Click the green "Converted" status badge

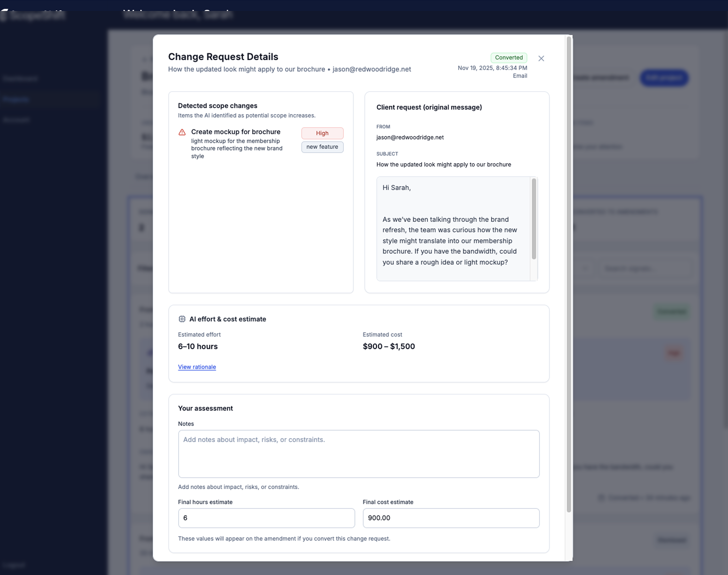[509, 57]
